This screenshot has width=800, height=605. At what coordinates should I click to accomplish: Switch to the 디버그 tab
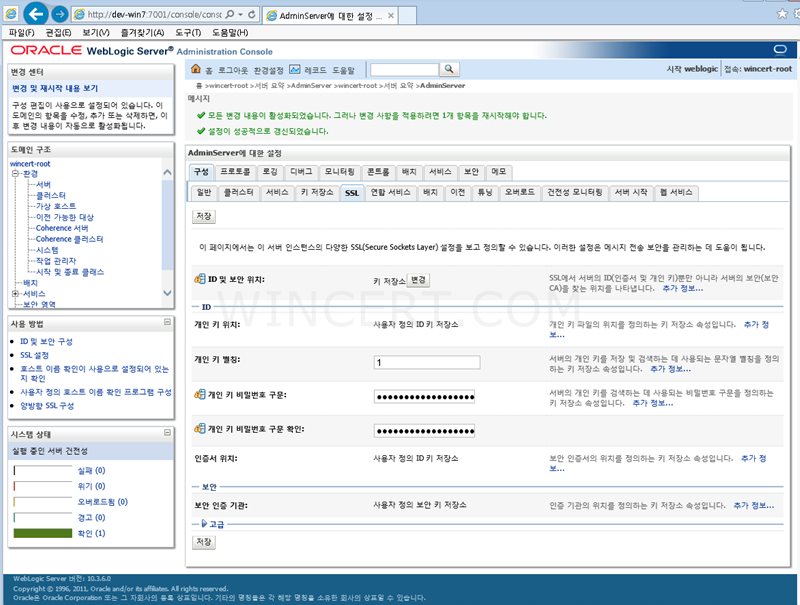coord(301,172)
